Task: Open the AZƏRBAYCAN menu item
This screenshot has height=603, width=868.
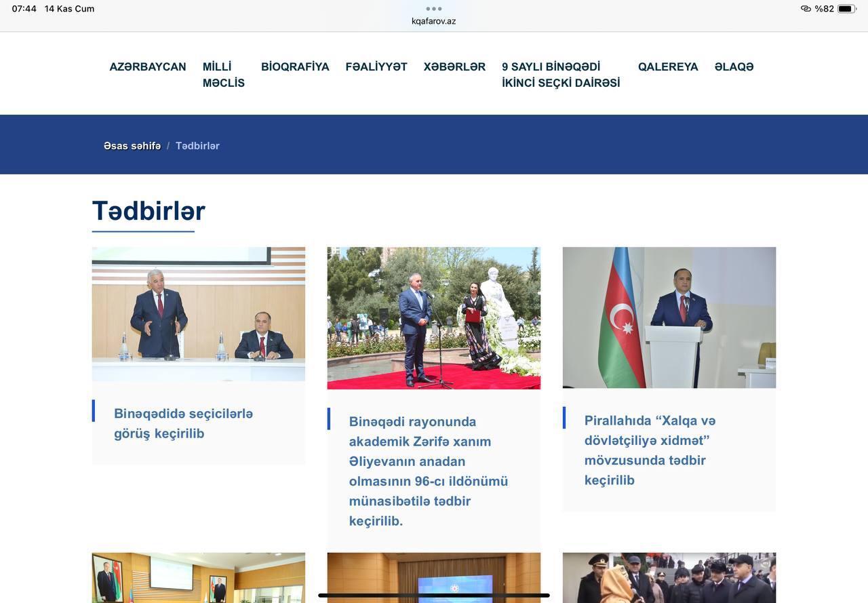Action: (148, 66)
